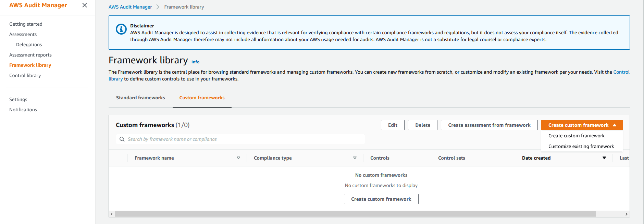Viewport: 644px width, 224px height.
Task: Open Settings in sidebar
Action: pos(18,99)
